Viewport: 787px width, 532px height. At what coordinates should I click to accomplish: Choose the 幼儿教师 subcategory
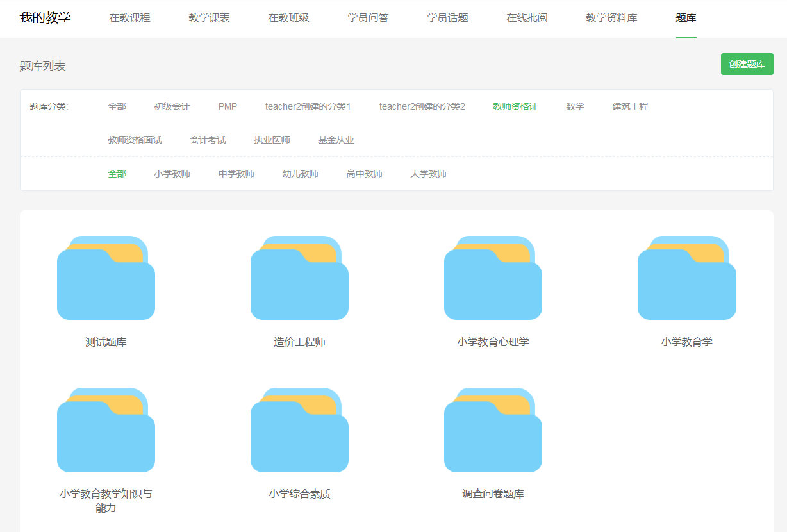[300, 174]
